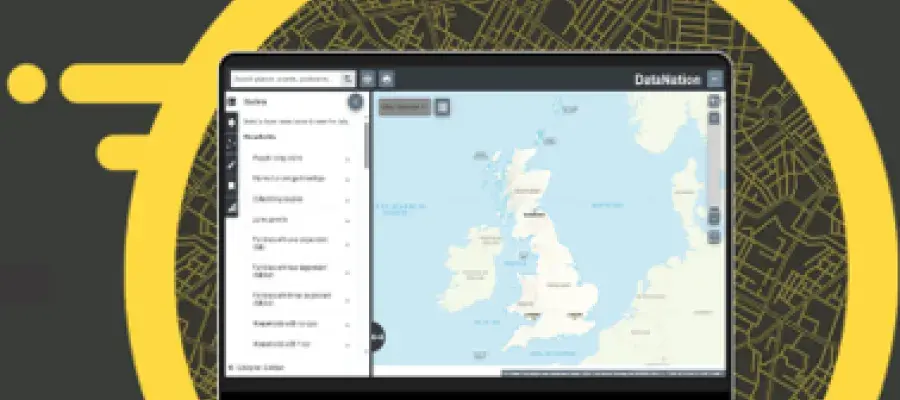Select the scatter points tool in sidebar

232,144
